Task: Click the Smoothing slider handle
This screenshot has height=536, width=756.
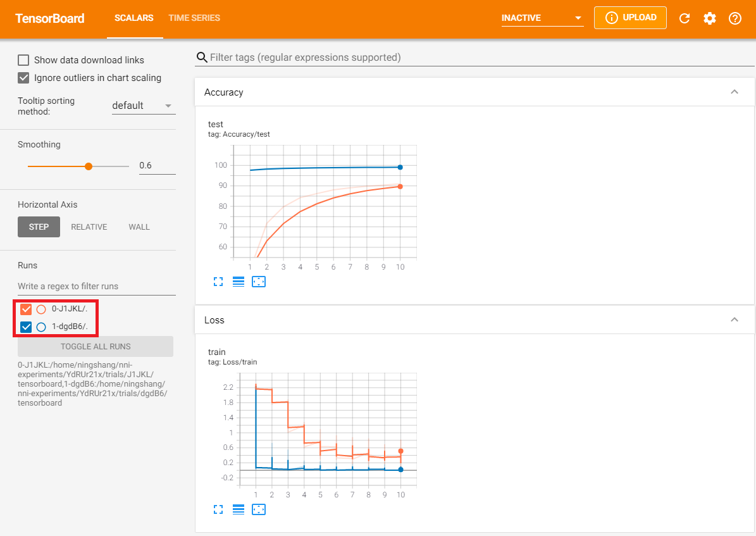Action: [x=89, y=166]
